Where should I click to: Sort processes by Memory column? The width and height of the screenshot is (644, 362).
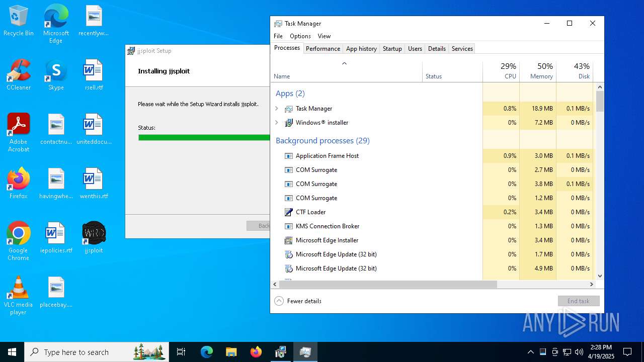[538, 71]
